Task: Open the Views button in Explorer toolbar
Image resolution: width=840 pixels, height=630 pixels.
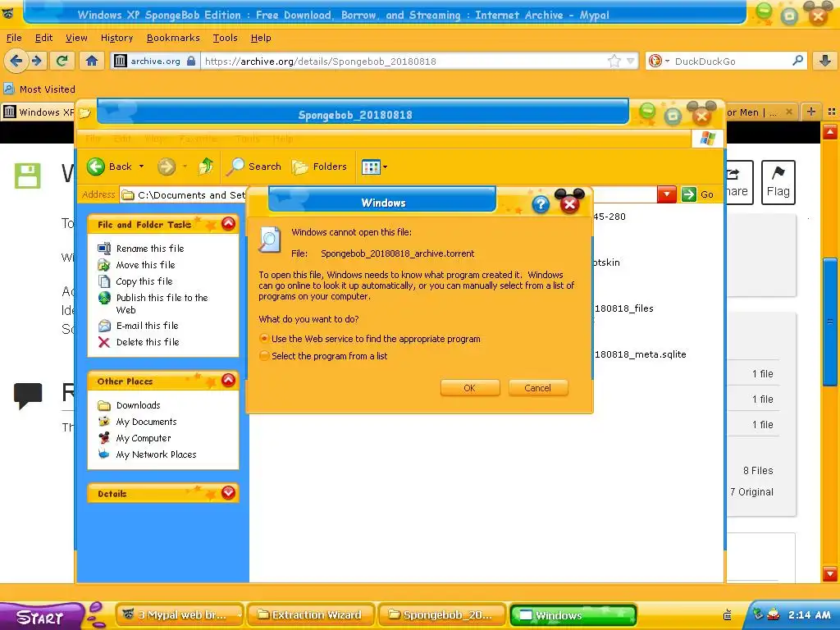Action: [371, 167]
